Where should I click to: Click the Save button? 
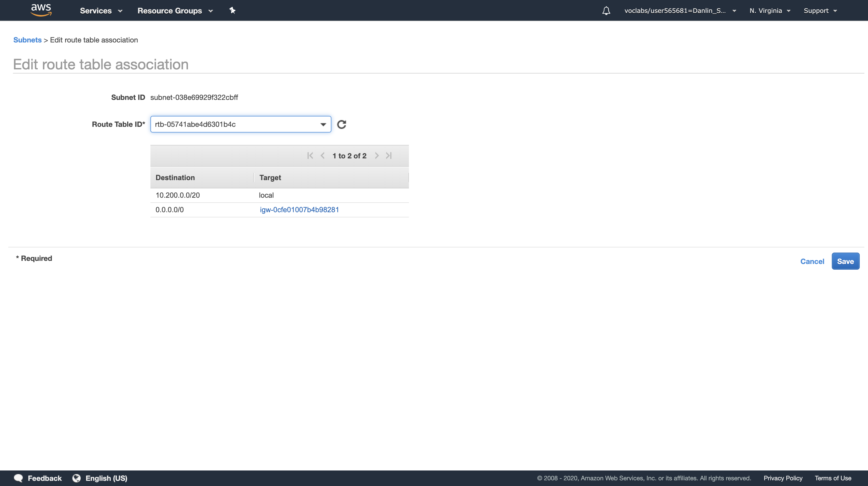pyautogui.click(x=845, y=261)
